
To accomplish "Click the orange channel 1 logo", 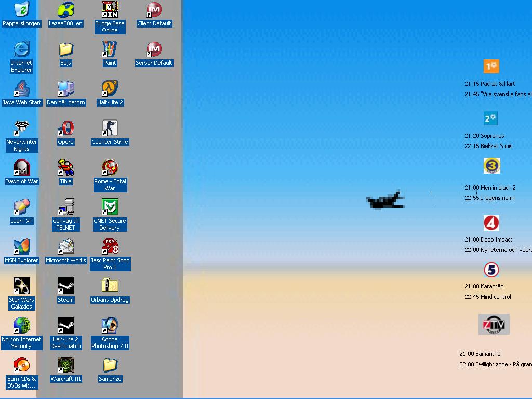I will point(491,66).
